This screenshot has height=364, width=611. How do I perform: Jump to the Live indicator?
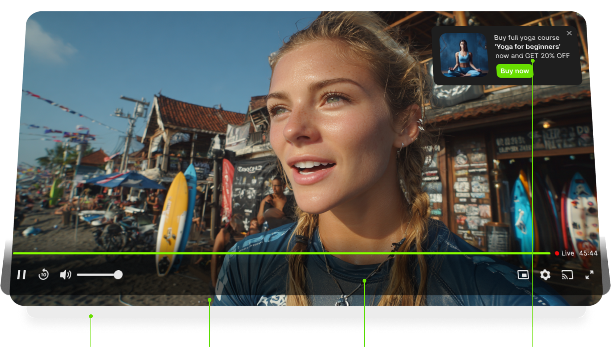click(x=565, y=253)
